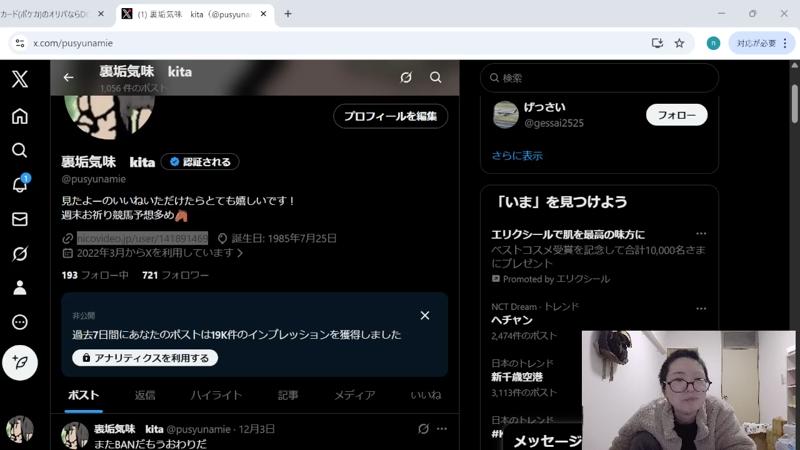Open Messages envelope icon in sidebar
Image resolution: width=800 pixels, height=450 pixels.
[x=20, y=219]
